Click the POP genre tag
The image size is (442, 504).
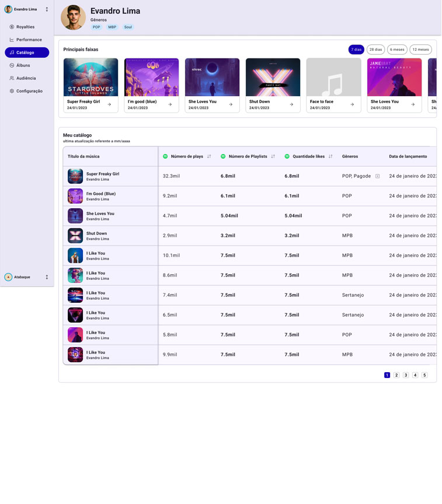[96, 27]
